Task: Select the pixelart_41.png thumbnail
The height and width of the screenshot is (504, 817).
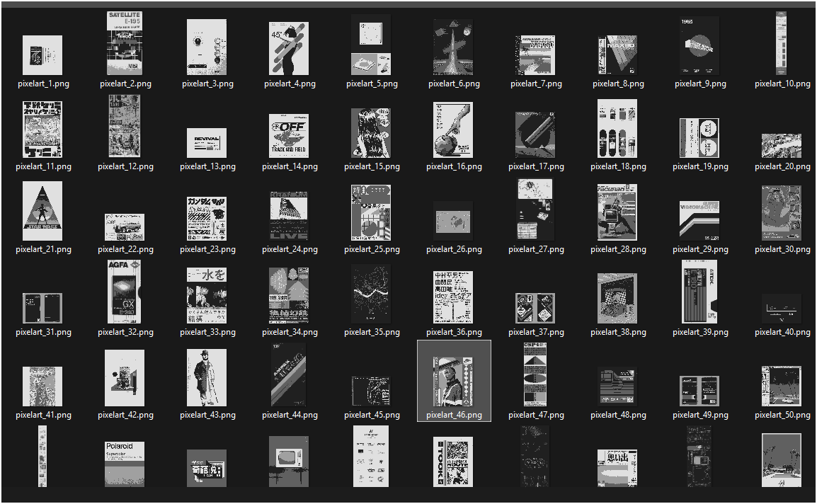Action: tap(42, 386)
